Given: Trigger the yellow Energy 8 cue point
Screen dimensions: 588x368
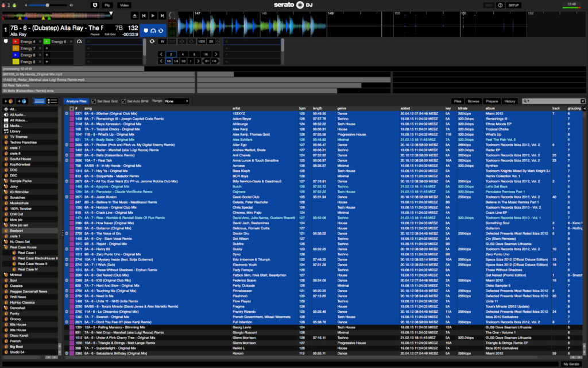Looking at the screenshot, I should [x=16, y=62].
